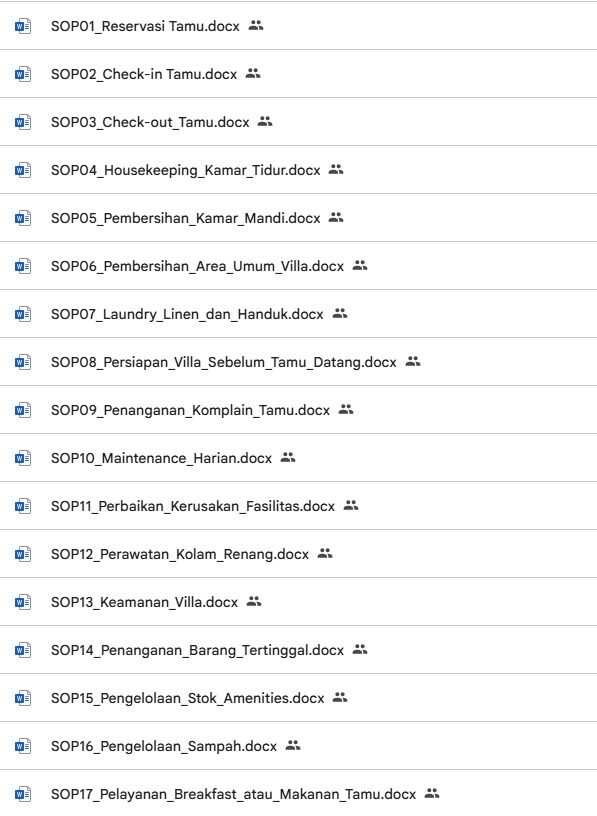The height and width of the screenshot is (816, 597).
Task: Click shared icon after SOP13_Keamanan_Villa.docx
Action: (254, 601)
